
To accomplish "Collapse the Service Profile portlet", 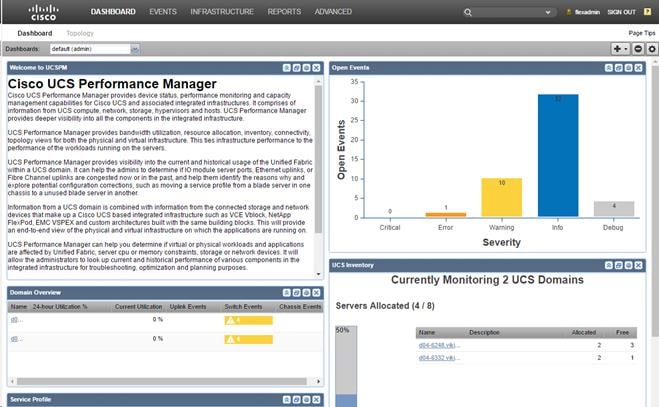I will [287, 399].
